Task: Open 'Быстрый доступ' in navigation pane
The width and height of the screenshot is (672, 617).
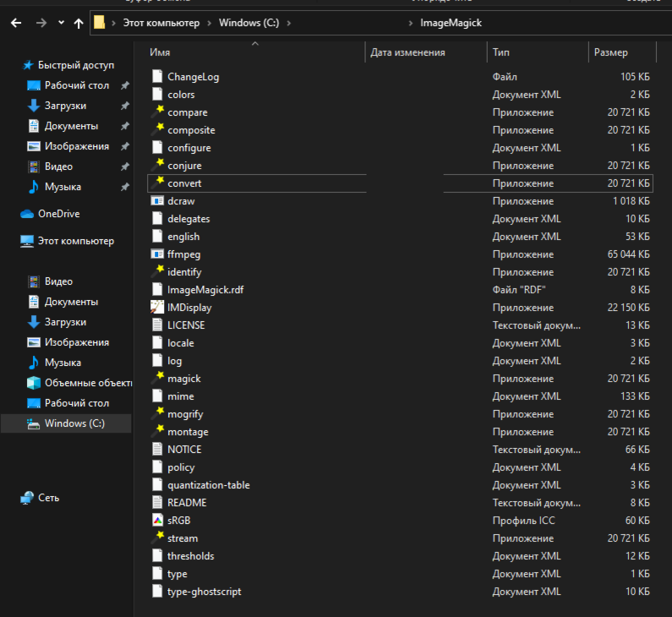Action: coord(76,65)
